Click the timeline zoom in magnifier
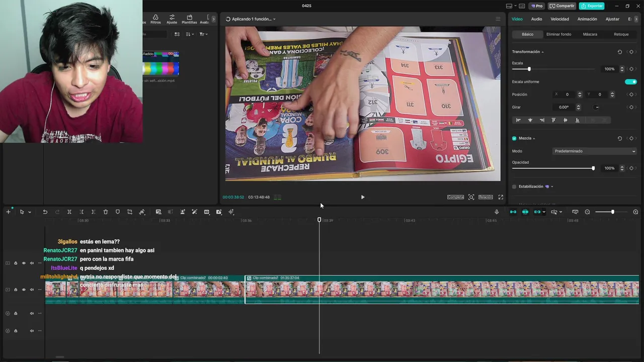The width and height of the screenshot is (644, 362). tap(635, 212)
